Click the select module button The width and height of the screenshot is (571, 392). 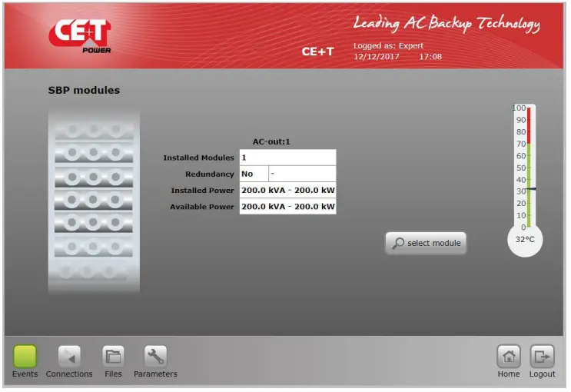click(426, 243)
